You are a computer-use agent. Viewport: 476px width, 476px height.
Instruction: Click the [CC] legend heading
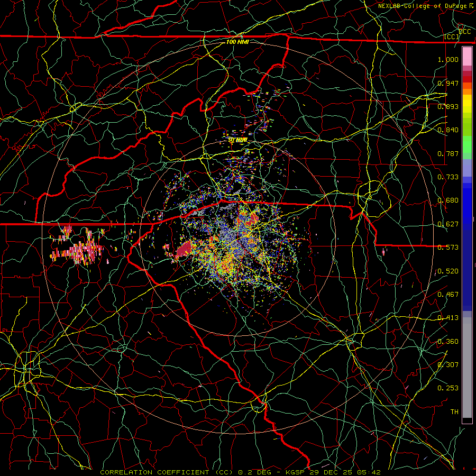(452, 36)
